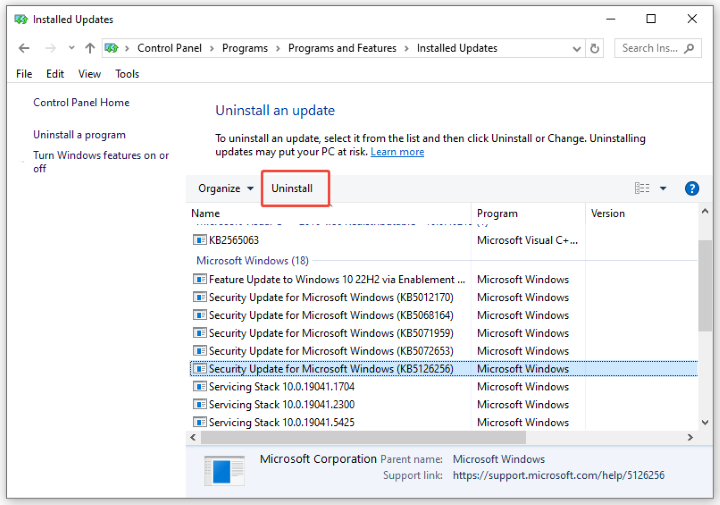Image resolution: width=720 pixels, height=505 pixels.
Task: Open the File menu
Action: click(x=24, y=74)
